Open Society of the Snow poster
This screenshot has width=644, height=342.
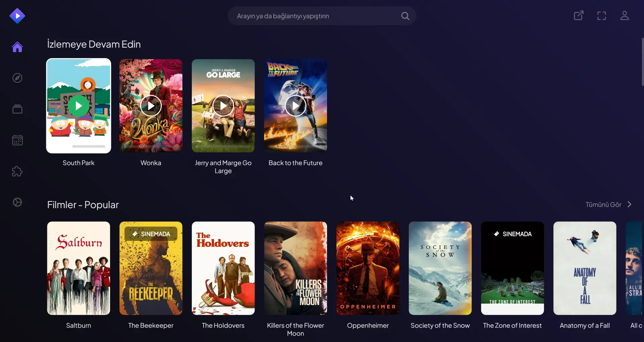click(440, 268)
